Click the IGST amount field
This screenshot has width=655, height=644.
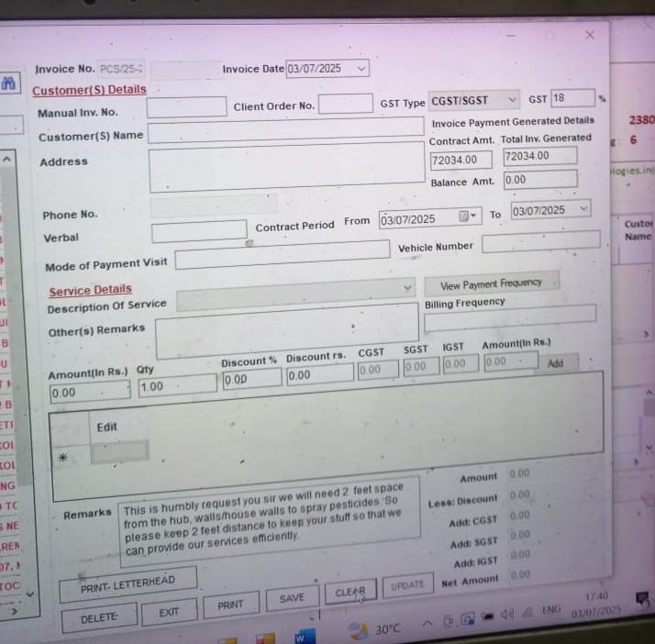[461, 364]
